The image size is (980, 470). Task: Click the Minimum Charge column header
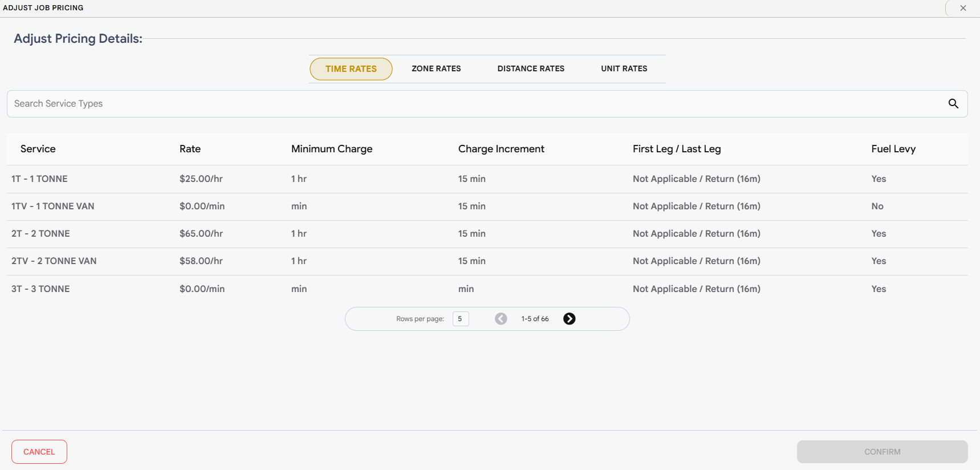point(332,149)
